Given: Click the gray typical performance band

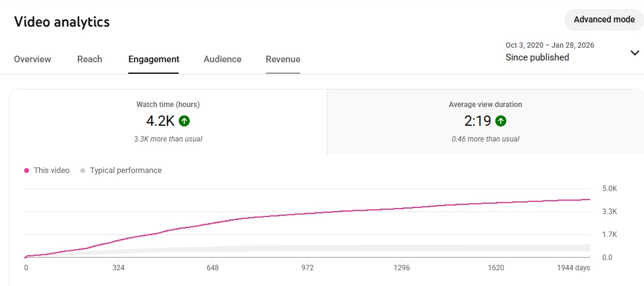Looking at the screenshot, I should [362, 248].
